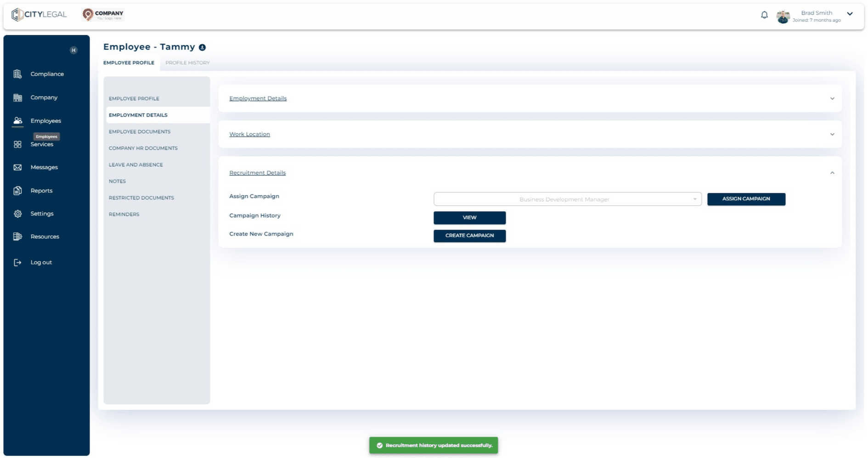This screenshot has height=458, width=868.
Task: Expand the user account menu chevron
Action: [x=850, y=14]
